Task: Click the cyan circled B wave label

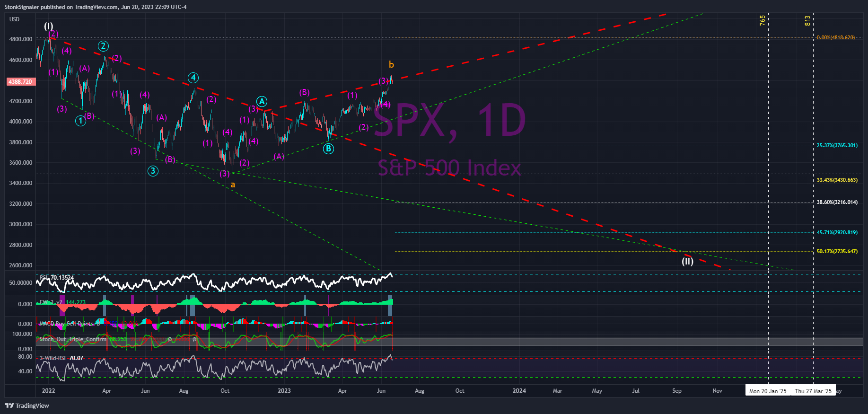Action: 328,149
